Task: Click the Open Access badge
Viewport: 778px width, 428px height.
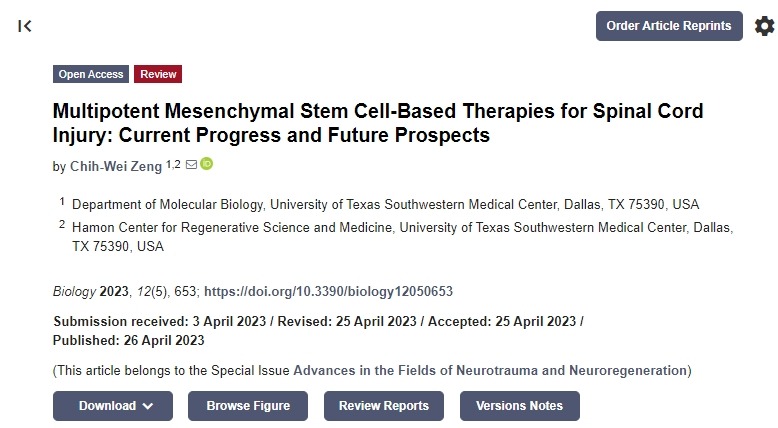Action: [x=91, y=74]
